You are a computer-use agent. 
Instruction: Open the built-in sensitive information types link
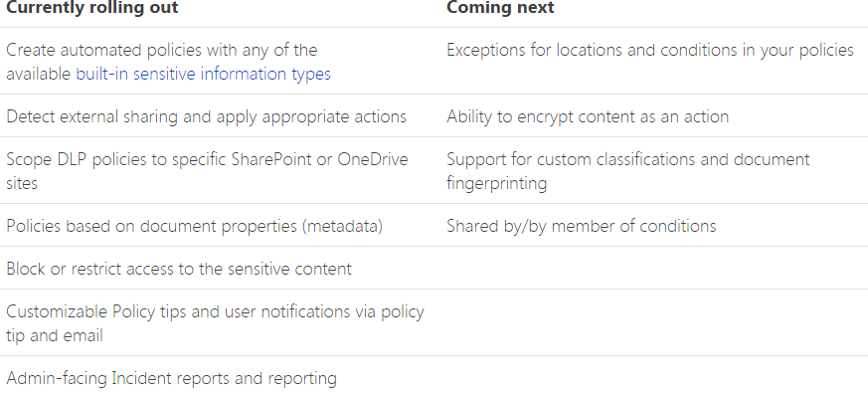click(x=203, y=75)
